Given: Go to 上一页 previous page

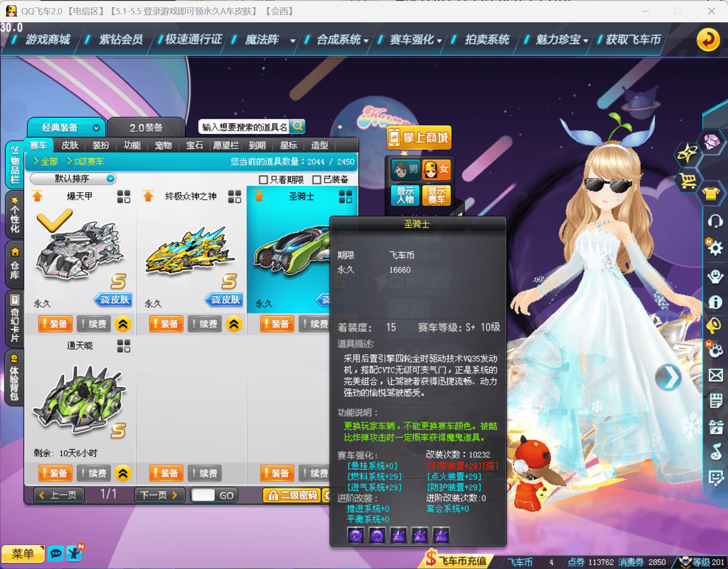Looking at the screenshot, I should tap(59, 495).
